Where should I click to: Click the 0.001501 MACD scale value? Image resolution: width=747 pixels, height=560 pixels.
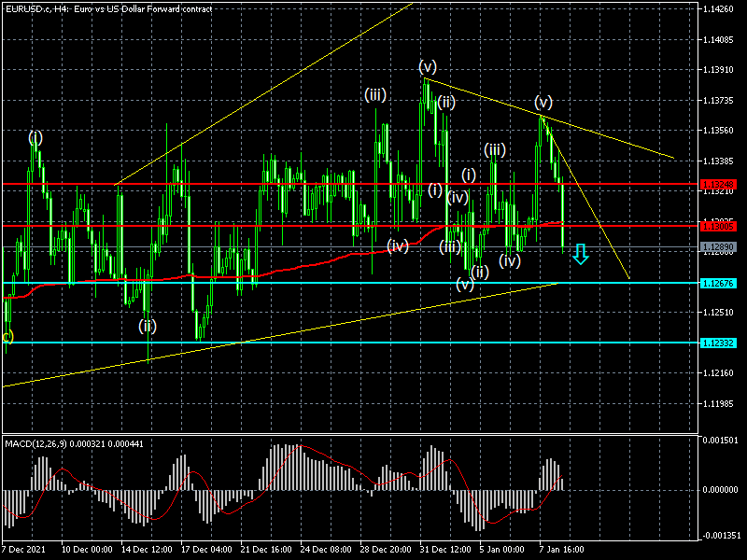click(x=720, y=440)
